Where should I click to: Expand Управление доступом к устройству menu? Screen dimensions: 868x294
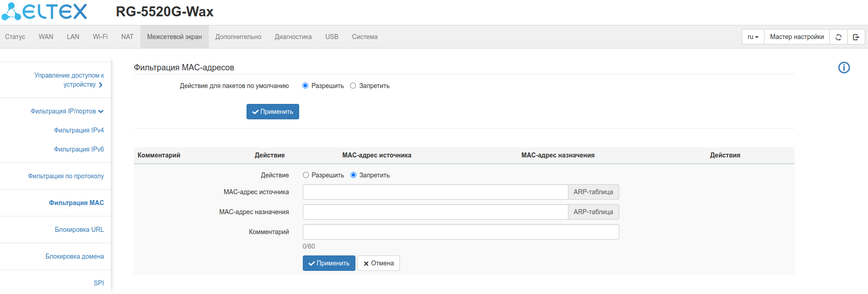point(69,80)
